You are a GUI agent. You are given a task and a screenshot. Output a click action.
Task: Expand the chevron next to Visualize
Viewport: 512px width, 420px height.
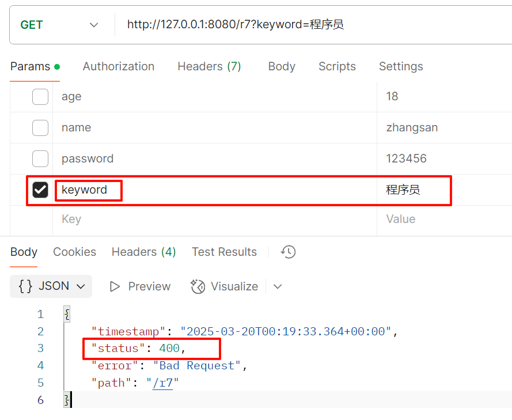coord(278,287)
